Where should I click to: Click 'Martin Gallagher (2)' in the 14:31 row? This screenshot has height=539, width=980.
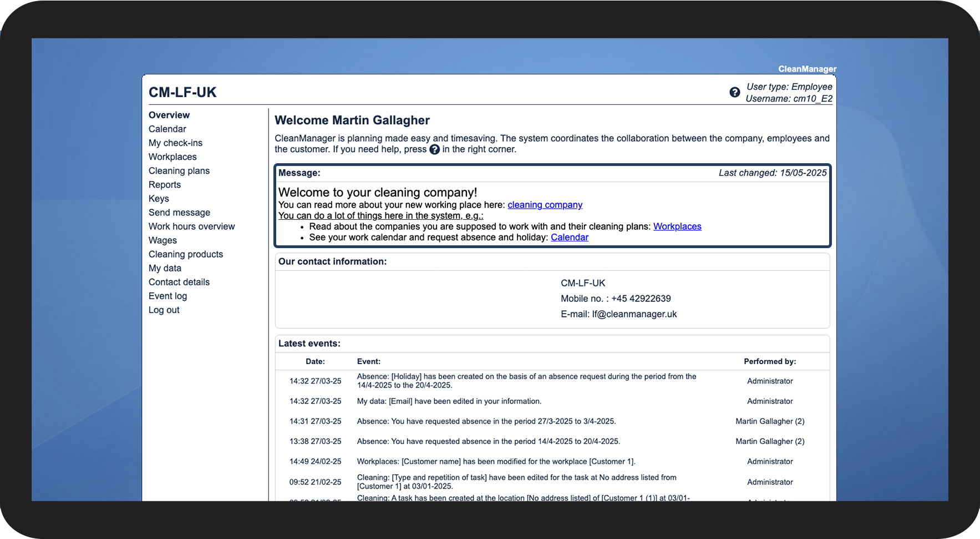770,421
